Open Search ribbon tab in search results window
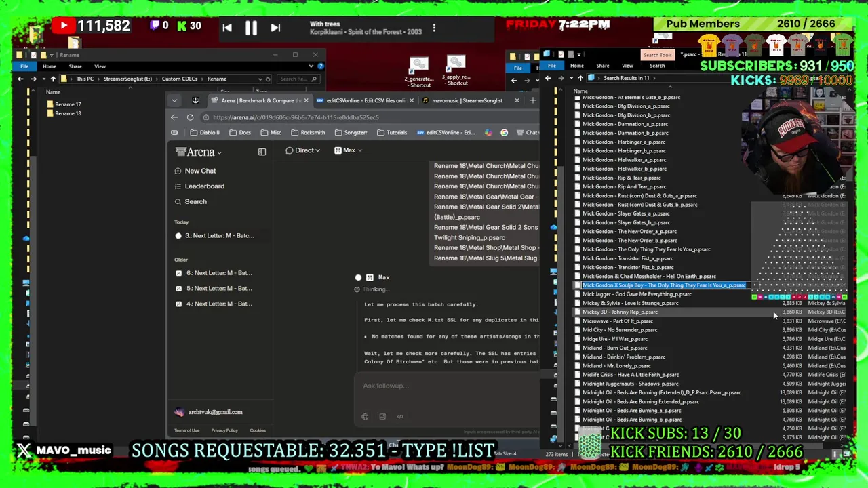 657,66
